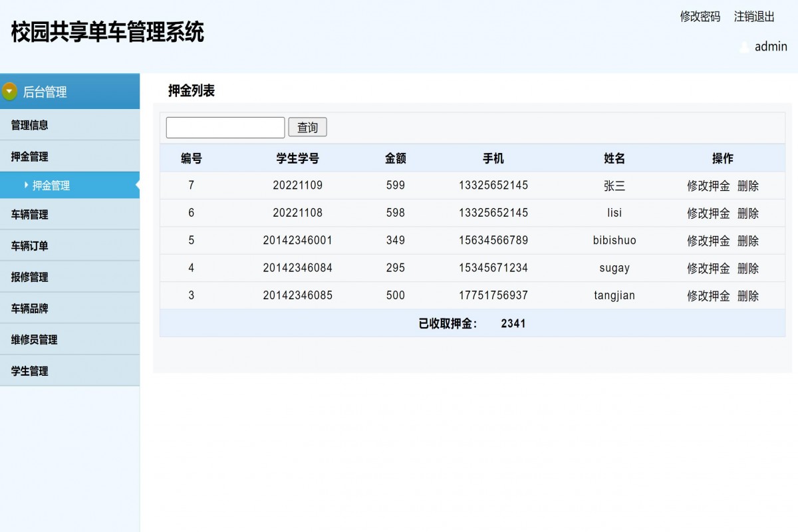Screen dimensions: 798x532
Task: Click the 修改密码 link at top right
Action: [x=699, y=17]
